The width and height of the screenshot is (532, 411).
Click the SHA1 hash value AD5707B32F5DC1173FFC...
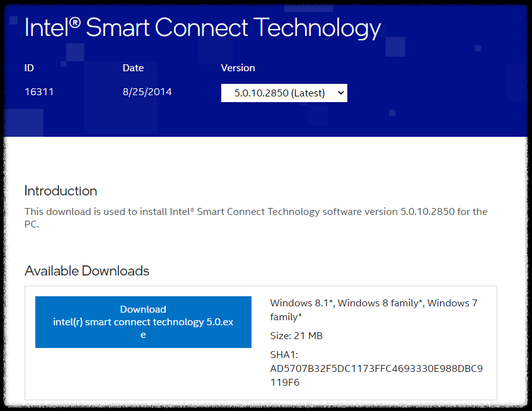click(x=376, y=375)
